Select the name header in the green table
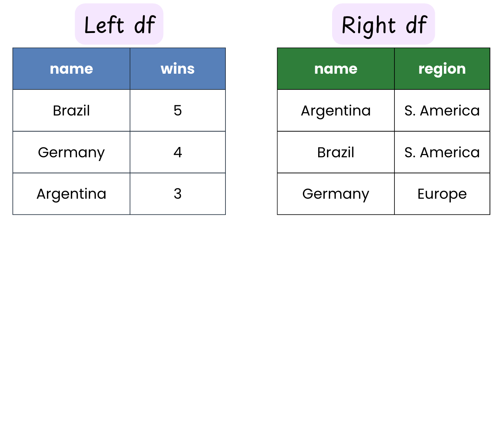 point(336,69)
